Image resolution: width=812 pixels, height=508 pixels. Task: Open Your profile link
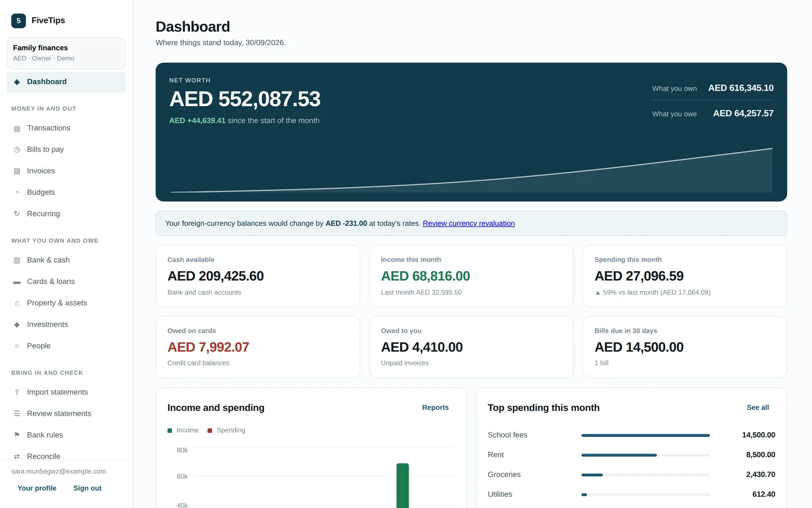[x=37, y=488]
